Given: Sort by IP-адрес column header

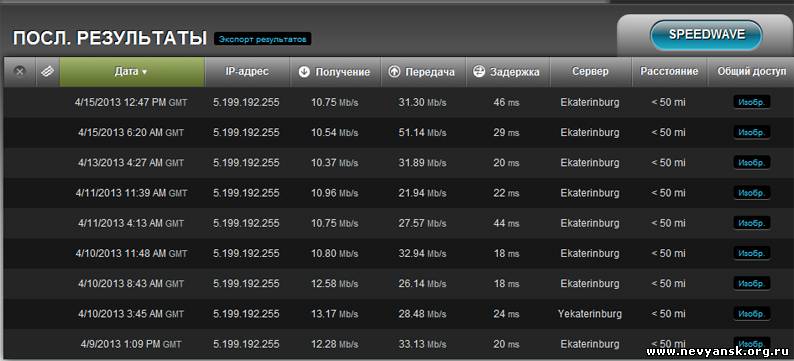Looking at the screenshot, I should 247,72.
